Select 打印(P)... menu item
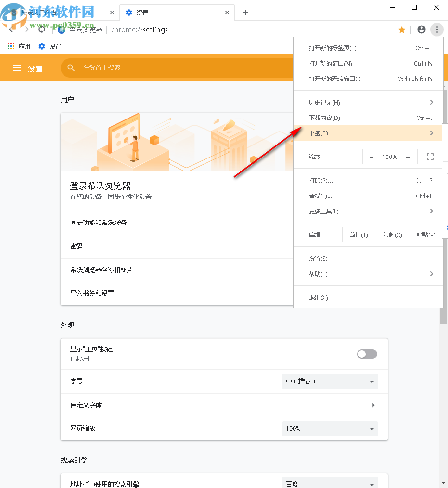 click(x=368, y=181)
